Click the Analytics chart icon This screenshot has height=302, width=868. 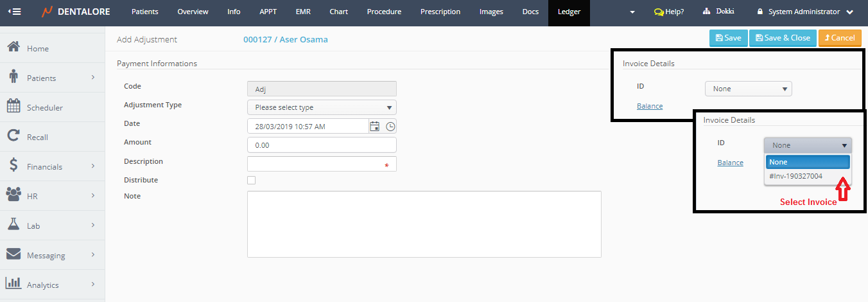(13, 284)
